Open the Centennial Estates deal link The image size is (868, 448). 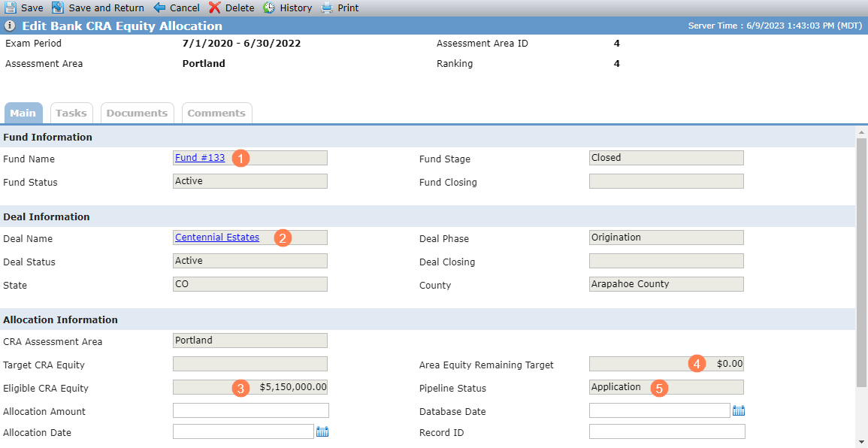(x=217, y=237)
